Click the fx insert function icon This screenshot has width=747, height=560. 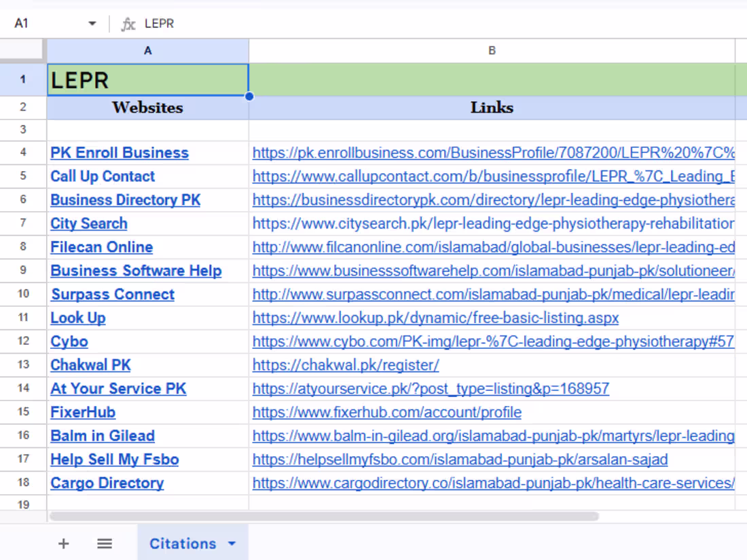coord(128,23)
